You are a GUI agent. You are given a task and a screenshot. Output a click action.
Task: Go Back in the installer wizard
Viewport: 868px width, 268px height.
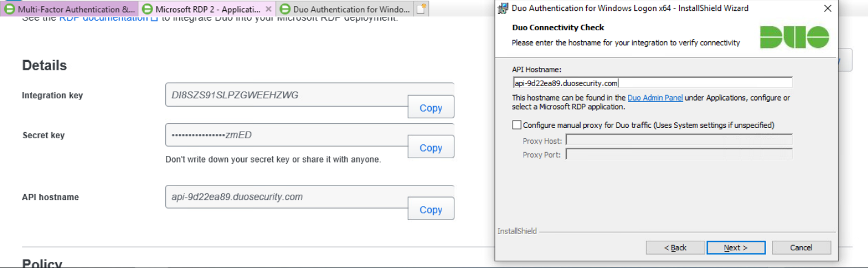675,247
